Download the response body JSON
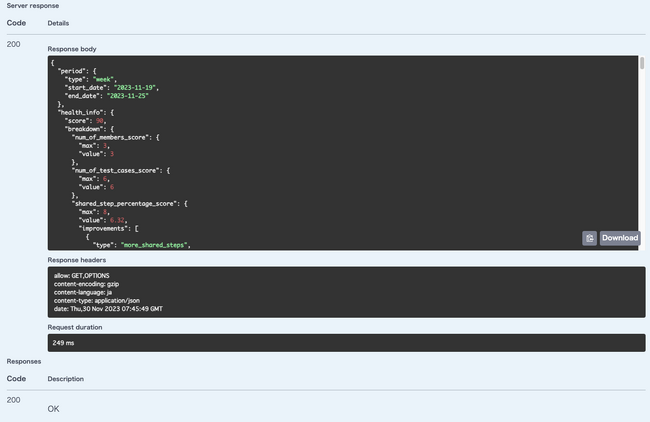The height and width of the screenshot is (422, 650). 619,238
